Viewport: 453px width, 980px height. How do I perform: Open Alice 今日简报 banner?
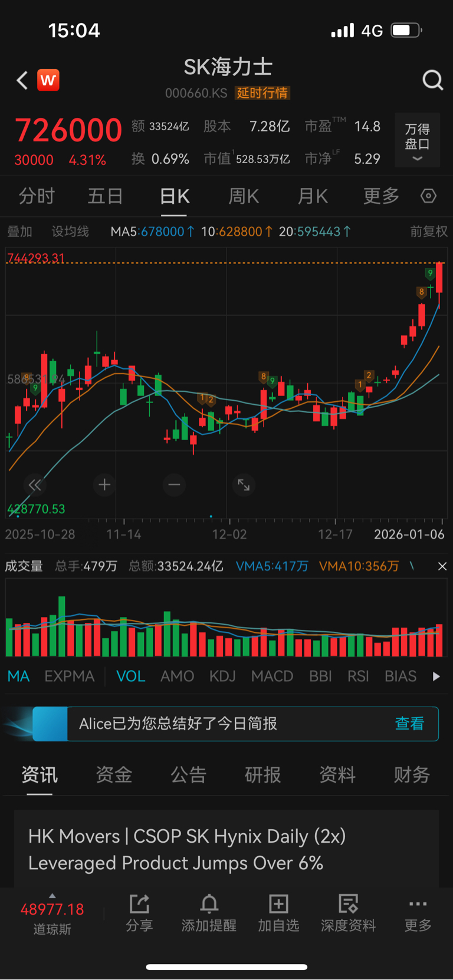[x=235, y=724]
